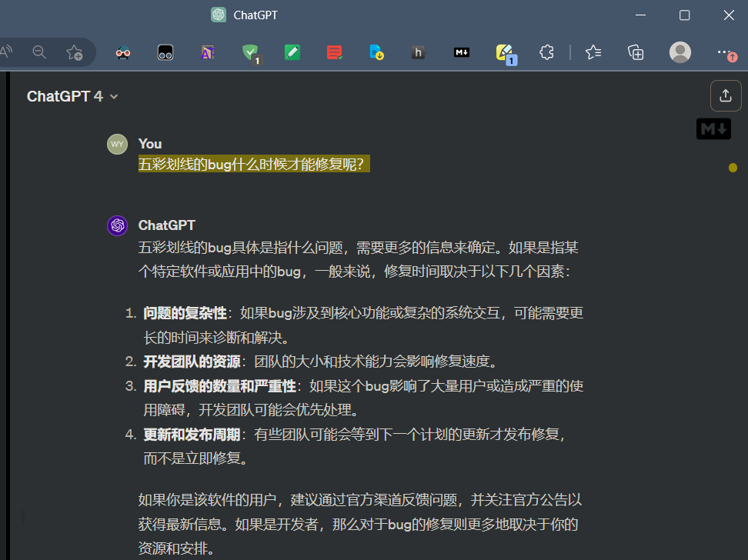Click the purple ChatGPT assistant avatar

117,225
